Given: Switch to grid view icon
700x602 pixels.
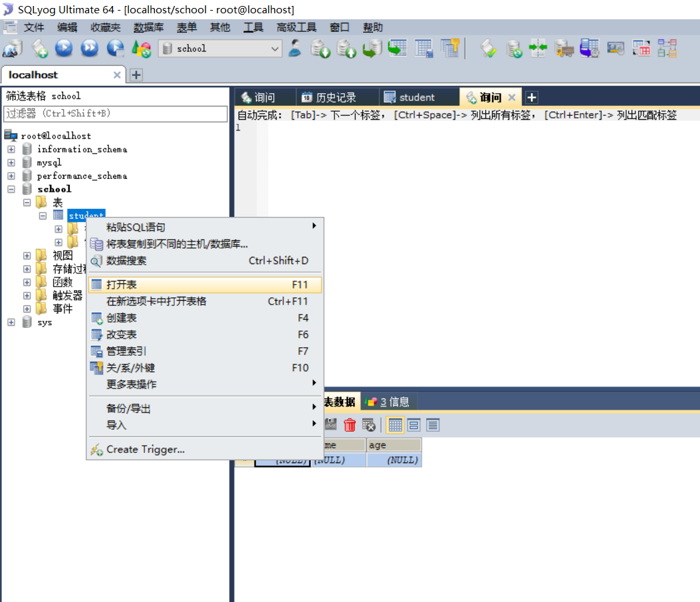Looking at the screenshot, I should point(395,425).
